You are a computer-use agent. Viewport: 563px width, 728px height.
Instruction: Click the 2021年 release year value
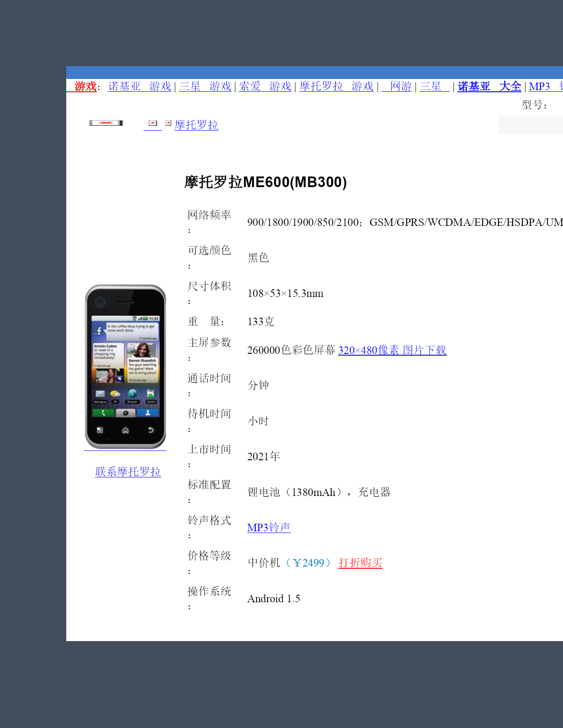click(264, 457)
